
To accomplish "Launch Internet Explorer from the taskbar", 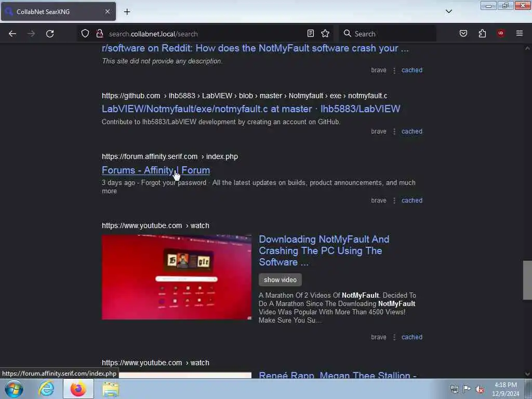I will point(46,389).
